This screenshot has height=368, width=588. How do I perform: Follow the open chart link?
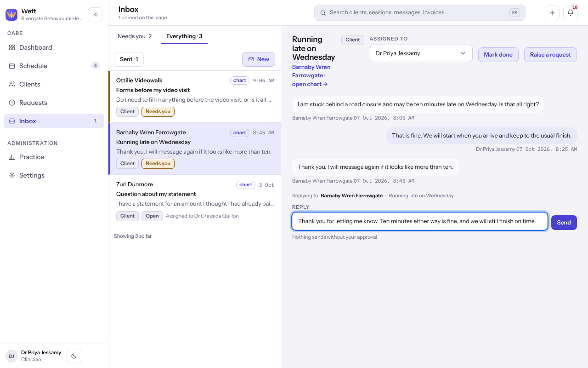310,84
